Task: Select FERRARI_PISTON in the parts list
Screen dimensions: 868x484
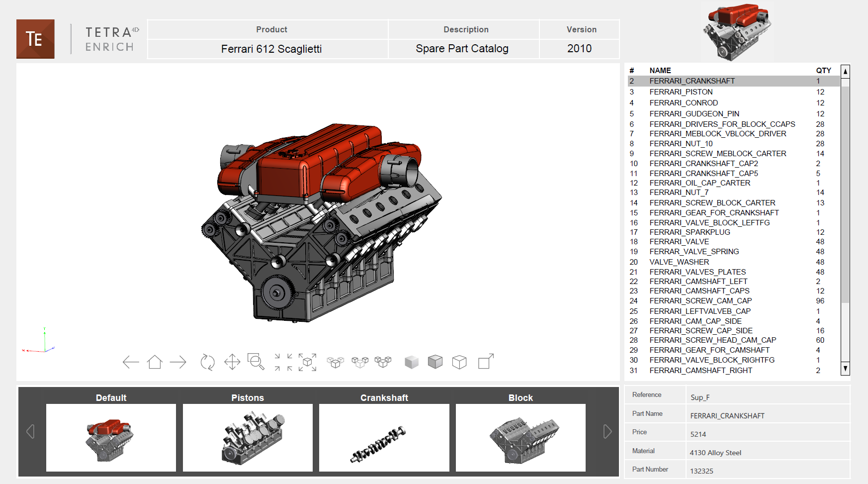Action: point(681,92)
